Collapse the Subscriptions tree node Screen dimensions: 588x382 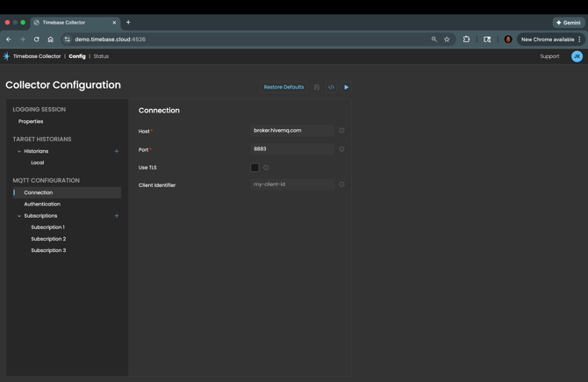[19, 216]
